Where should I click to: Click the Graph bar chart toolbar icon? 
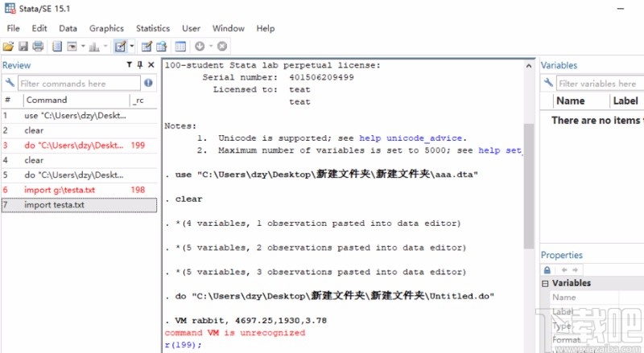pos(94,47)
